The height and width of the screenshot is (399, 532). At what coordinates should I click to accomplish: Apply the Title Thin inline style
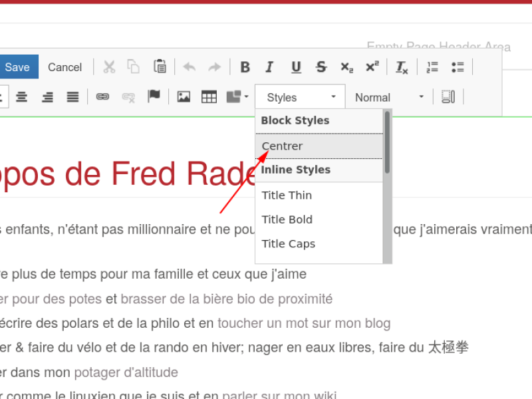point(319,195)
